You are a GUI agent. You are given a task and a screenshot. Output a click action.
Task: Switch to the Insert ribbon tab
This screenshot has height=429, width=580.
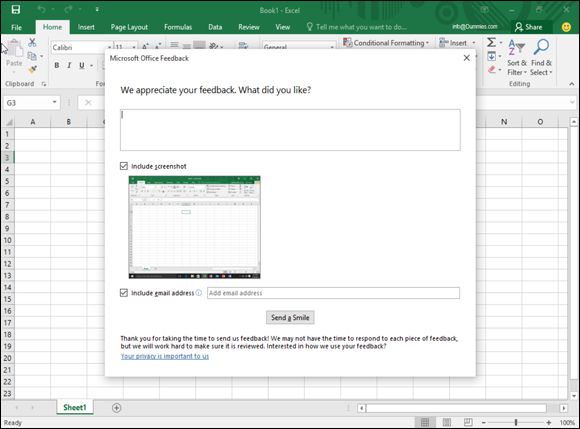pyautogui.click(x=86, y=27)
